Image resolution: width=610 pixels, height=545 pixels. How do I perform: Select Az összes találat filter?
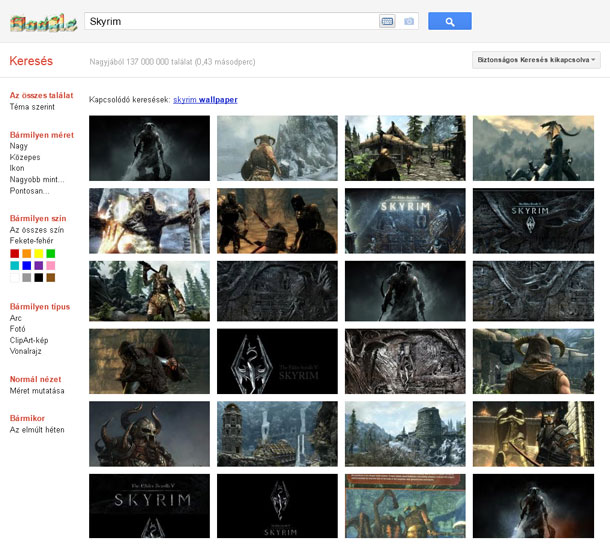(41, 95)
